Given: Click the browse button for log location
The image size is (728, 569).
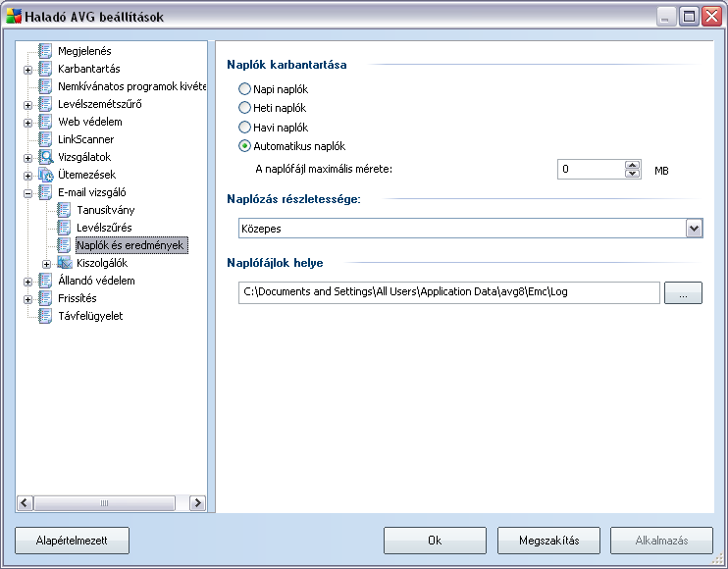Looking at the screenshot, I should 683,293.
